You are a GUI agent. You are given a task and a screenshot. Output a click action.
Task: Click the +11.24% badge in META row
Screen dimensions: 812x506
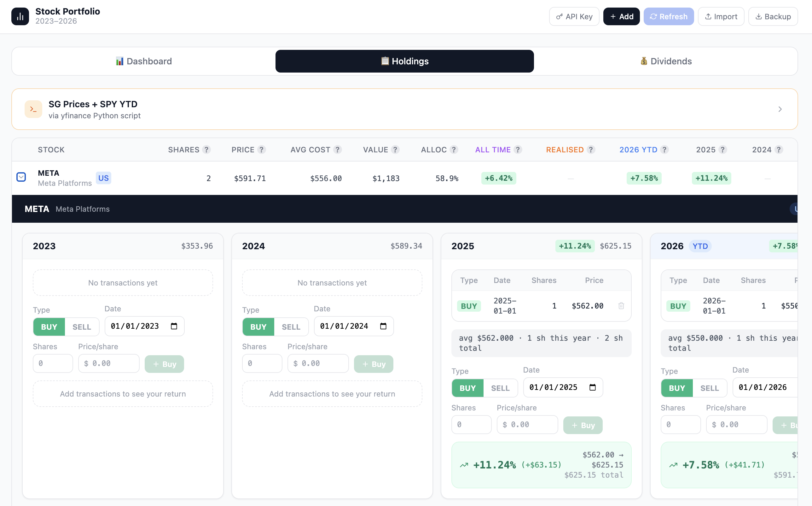click(711, 178)
